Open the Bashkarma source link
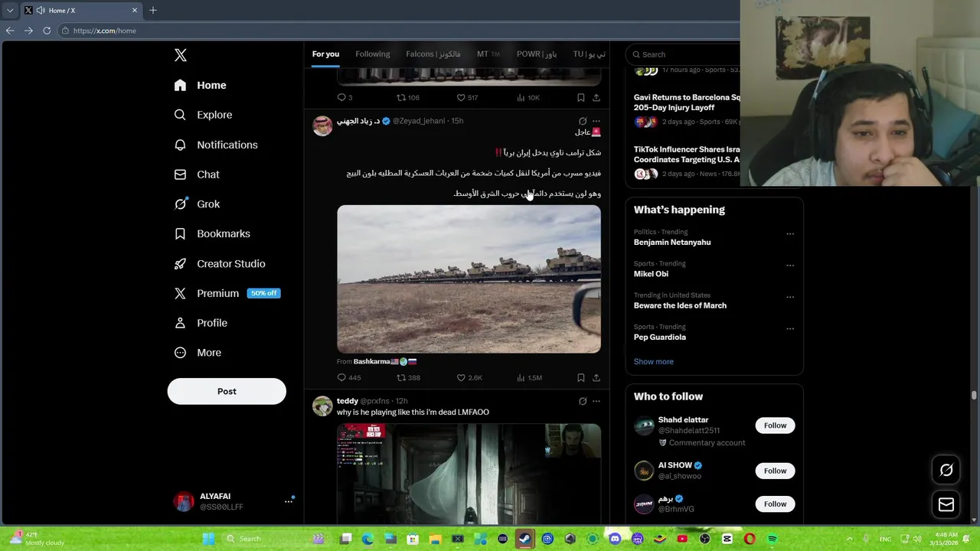This screenshot has width=980, height=551. 385,361
